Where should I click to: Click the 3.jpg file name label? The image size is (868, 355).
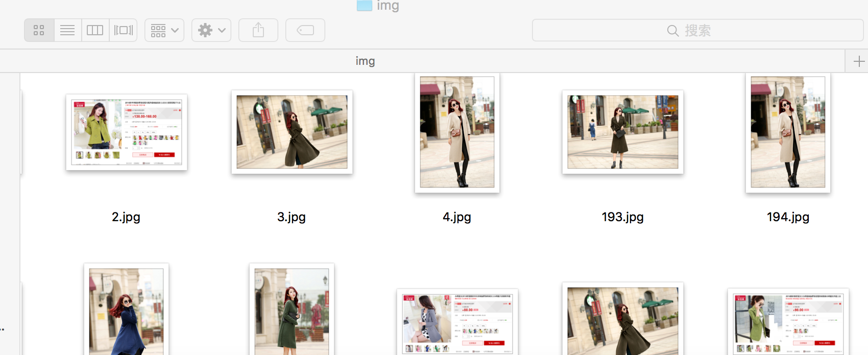292,217
